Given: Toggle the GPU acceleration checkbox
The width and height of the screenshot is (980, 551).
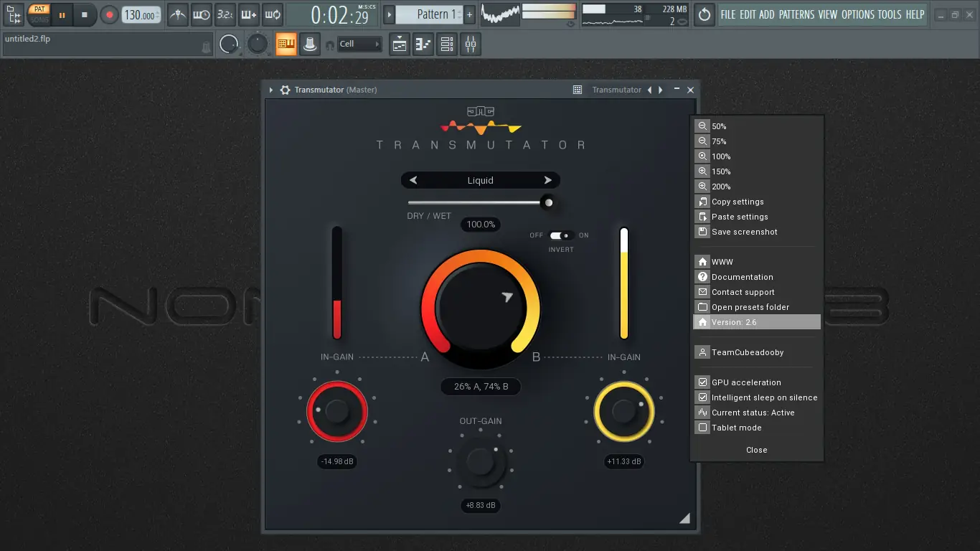Looking at the screenshot, I should (x=703, y=382).
